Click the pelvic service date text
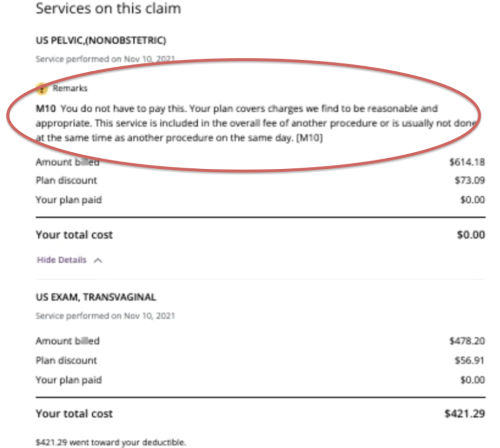 (105, 59)
